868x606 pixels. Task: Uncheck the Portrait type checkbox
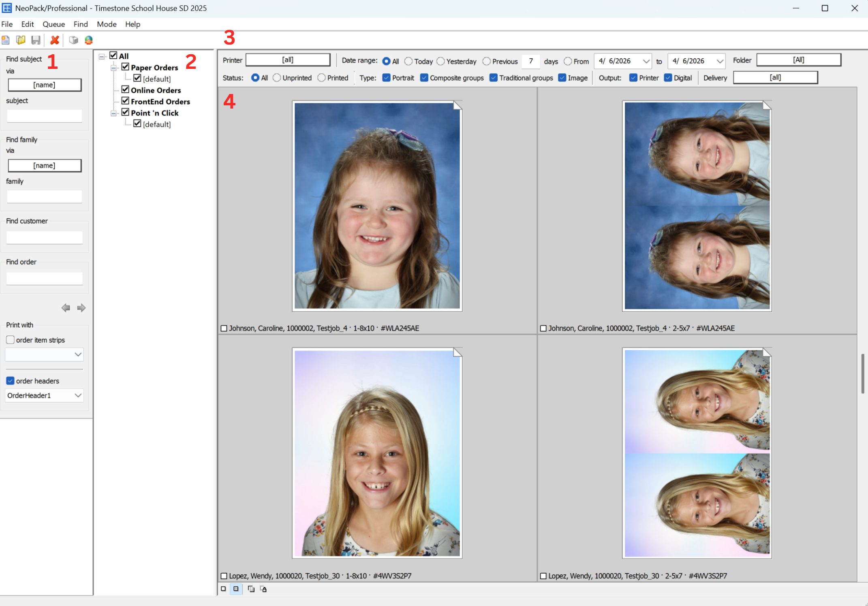(387, 78)
